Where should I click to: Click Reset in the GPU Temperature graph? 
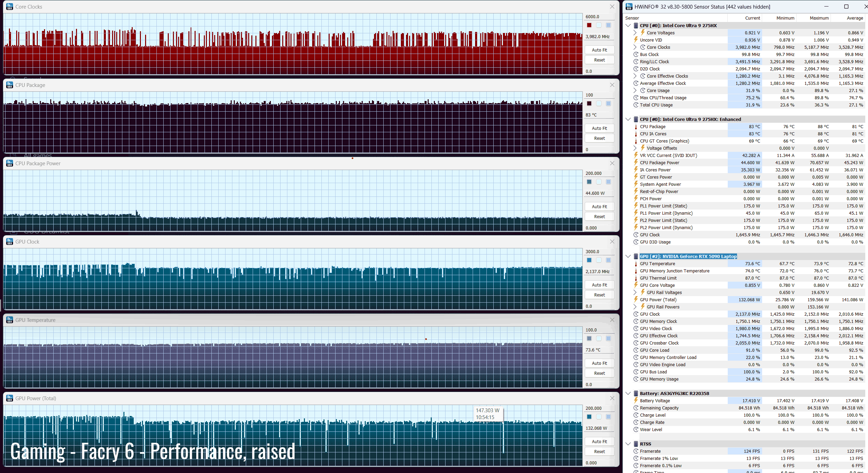(x=599, y=373)
